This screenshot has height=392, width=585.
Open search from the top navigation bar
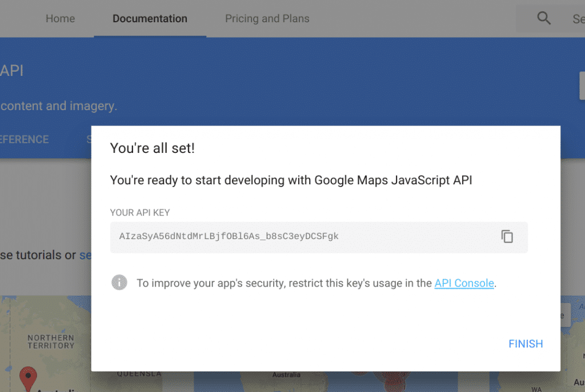pos(543,18)
